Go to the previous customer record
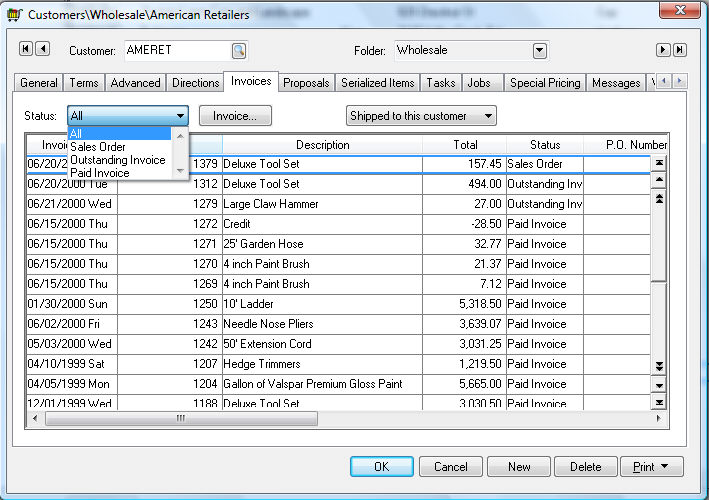709x500 pixels. click(43, 50)
